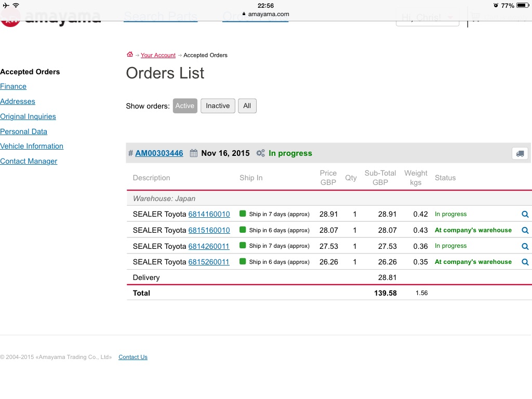
Task: Open order AM00303446
Action: (159, 153)
